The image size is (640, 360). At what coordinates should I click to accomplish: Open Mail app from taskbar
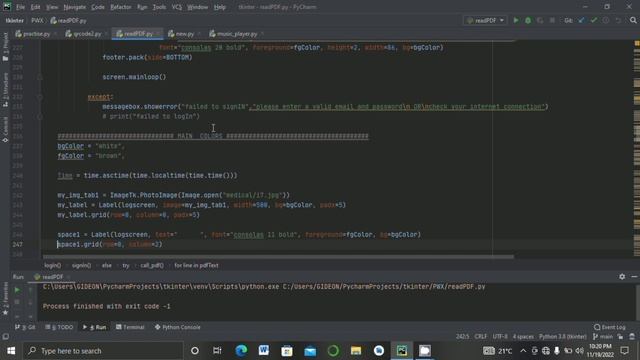coord(310,351)
